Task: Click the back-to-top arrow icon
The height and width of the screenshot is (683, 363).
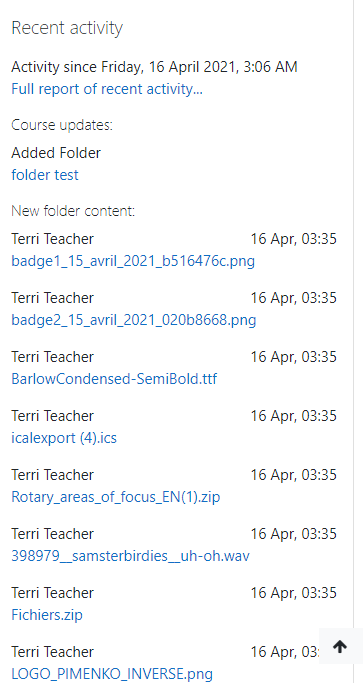Action: click(x=340, y=647)
